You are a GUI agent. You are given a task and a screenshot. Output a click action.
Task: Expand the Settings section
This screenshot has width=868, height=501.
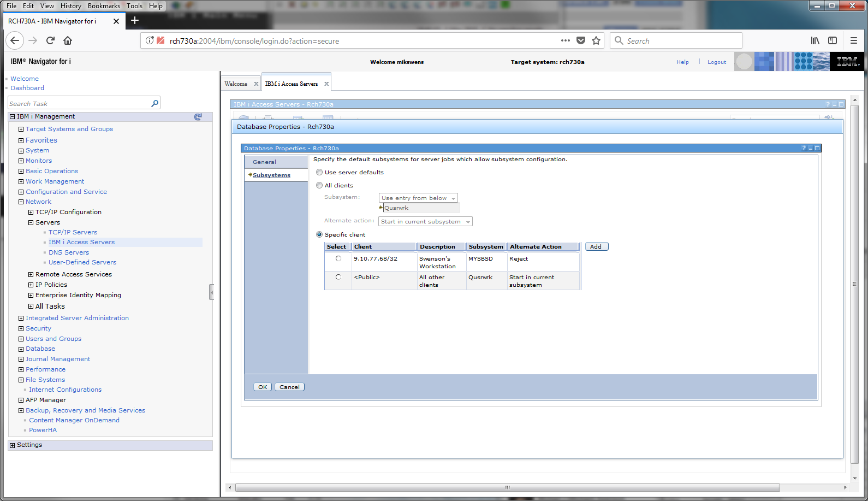[x=12, y=445]
